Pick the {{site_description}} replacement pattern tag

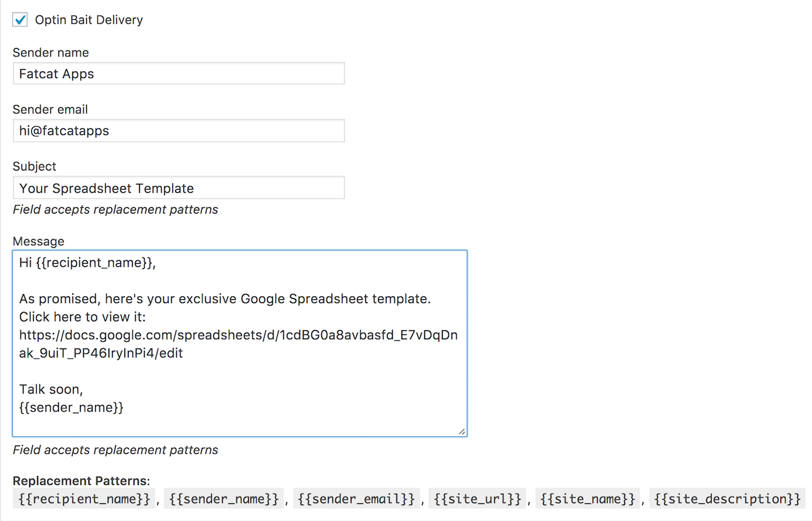727,499
